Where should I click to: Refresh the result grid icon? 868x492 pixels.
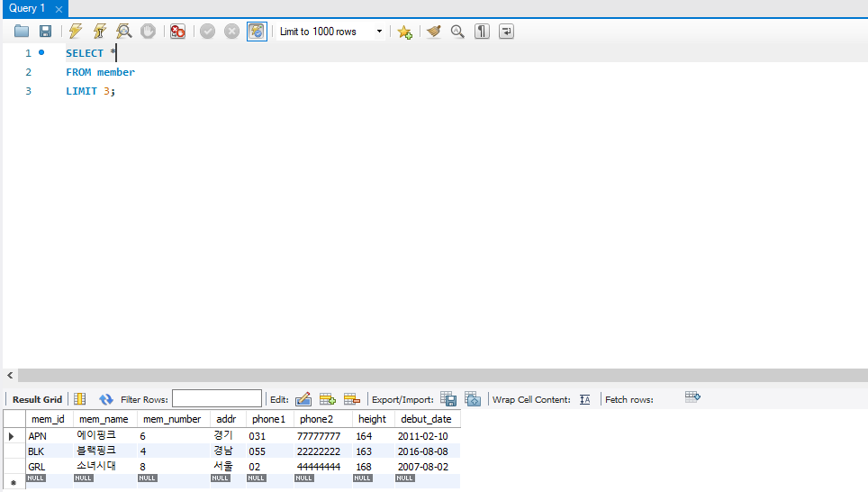pyautogui.click(x=105, y=399)
